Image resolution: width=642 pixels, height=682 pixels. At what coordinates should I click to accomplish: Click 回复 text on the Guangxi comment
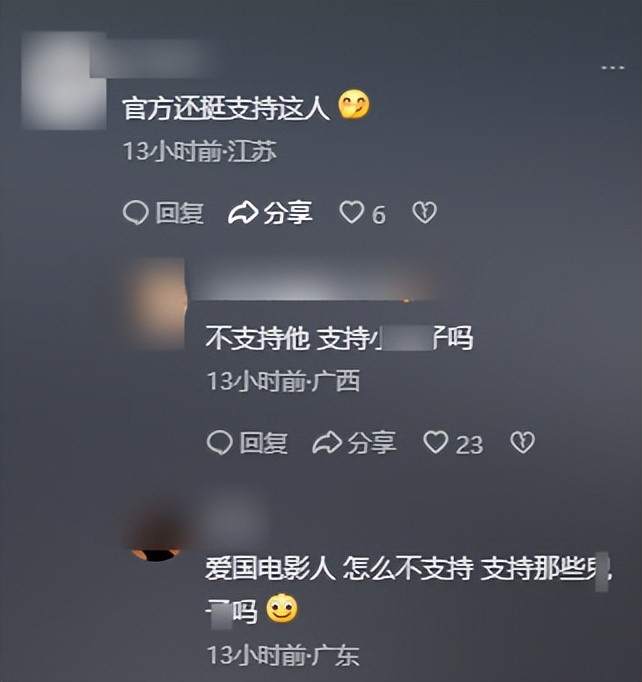[264, 443]
